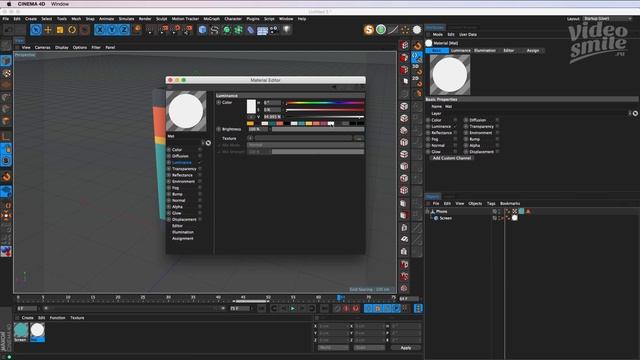Toggle the Z axis lock

pyautogui.click(x=124, y=30)
